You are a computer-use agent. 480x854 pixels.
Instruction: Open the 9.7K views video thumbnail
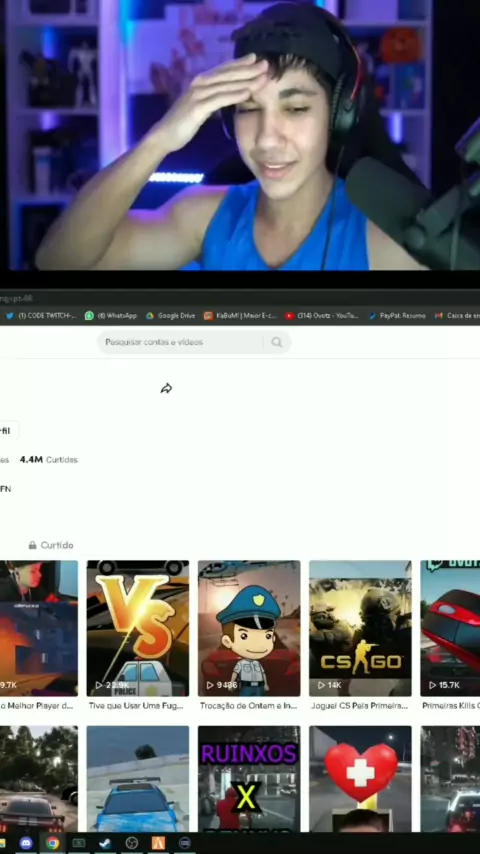39,628
